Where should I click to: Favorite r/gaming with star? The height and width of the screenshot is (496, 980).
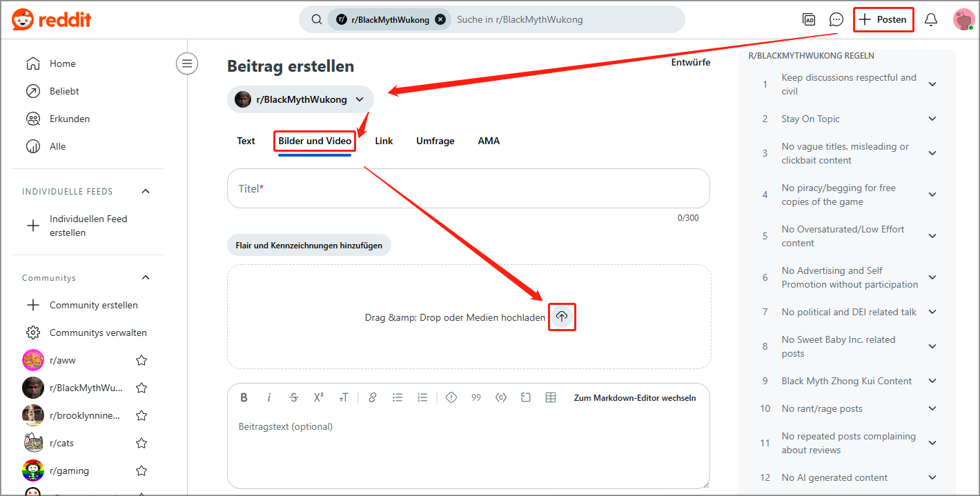point(141,470)
